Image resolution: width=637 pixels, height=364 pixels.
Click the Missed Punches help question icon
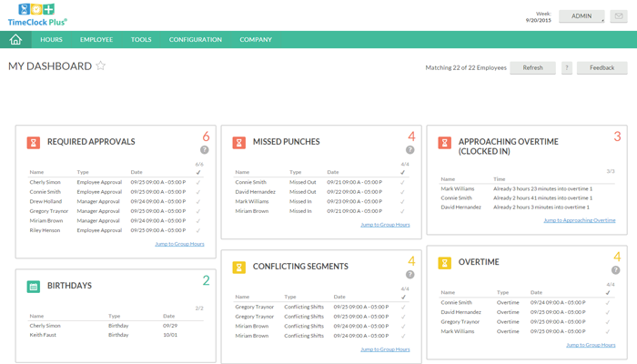pyautogui.click(x=410, y=150)
